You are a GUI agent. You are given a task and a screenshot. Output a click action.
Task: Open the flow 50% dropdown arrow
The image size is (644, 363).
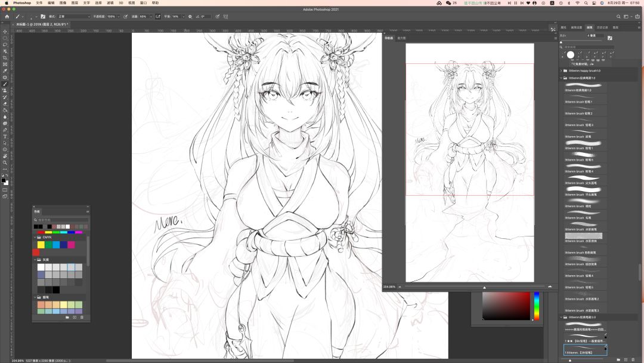pyautogui.click(x=150, y=17)
